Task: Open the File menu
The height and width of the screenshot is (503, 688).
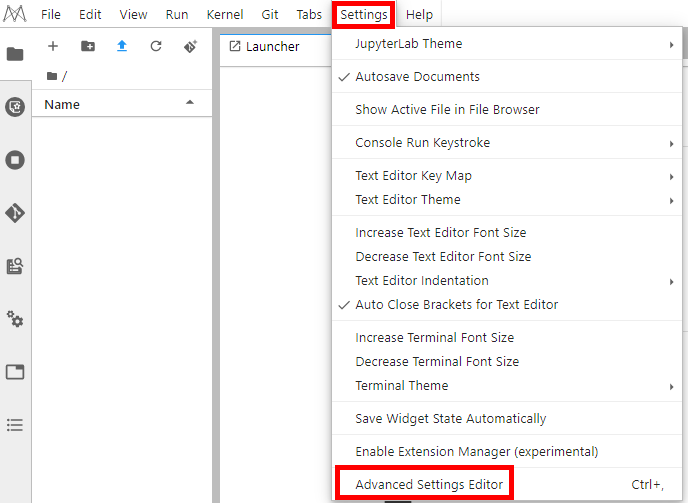Action: 51,14
